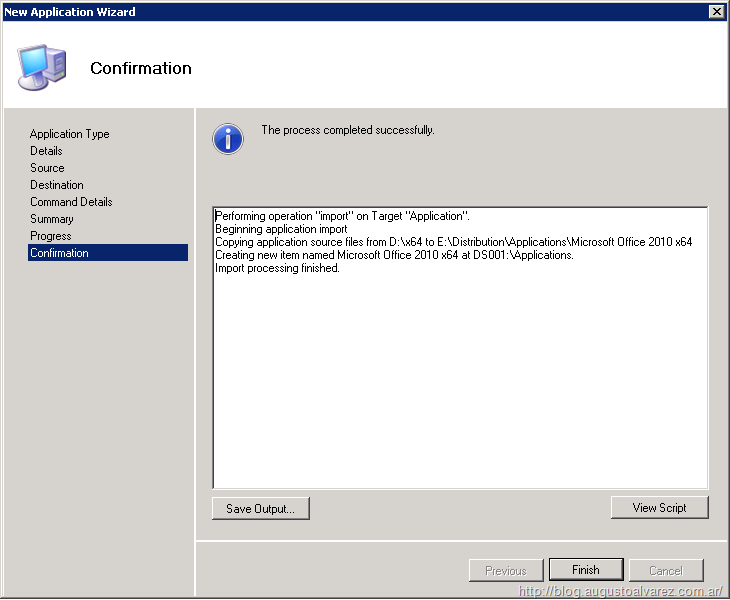The width and height of the screenshot is (730, 600).
Task: Click the wizard computer icon in header
Action: tap(42, 67)
